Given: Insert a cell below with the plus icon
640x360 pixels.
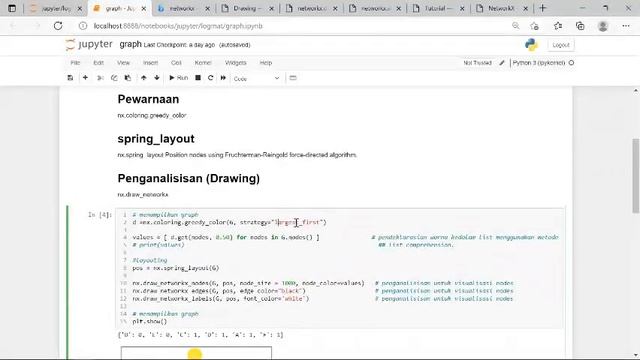Looking at the screenshot, I should tap(85, 78).
